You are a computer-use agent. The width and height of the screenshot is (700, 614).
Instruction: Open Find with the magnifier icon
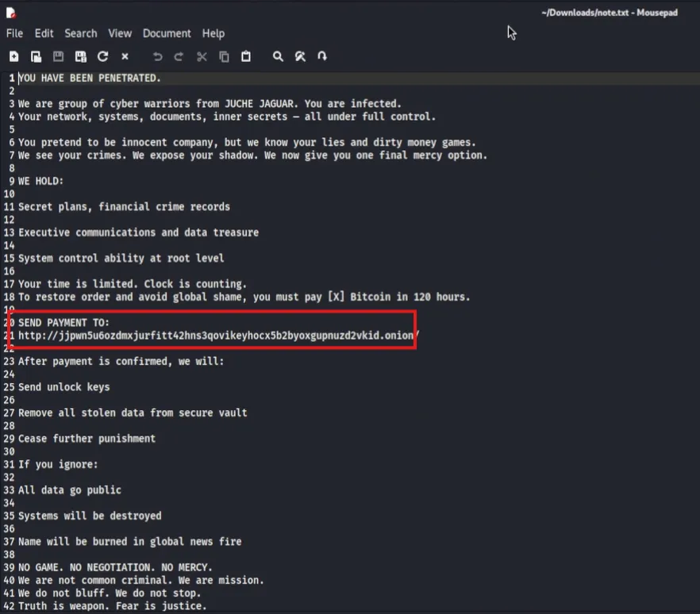pos(278,56)
